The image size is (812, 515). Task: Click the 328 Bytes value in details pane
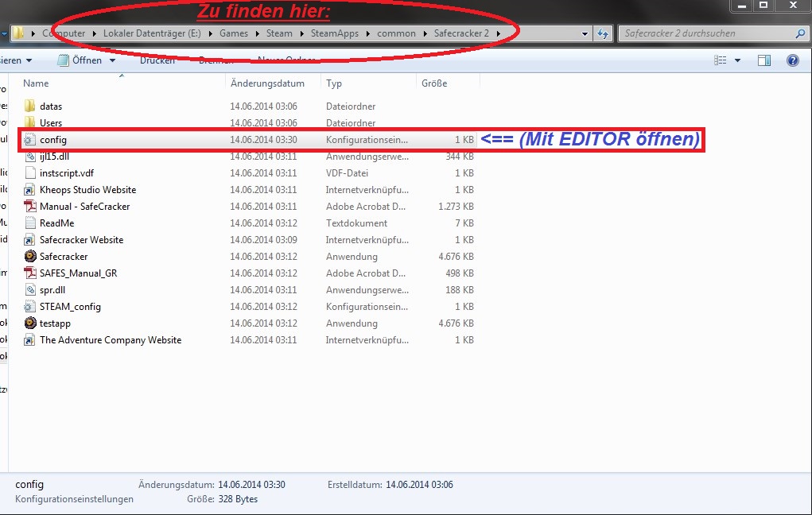point(238,499)
